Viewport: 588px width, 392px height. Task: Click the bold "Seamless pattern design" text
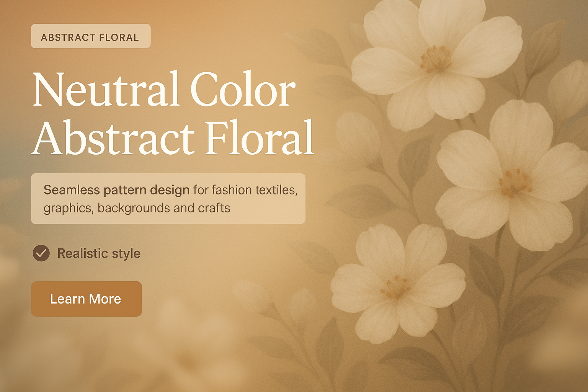pos(116,190)
